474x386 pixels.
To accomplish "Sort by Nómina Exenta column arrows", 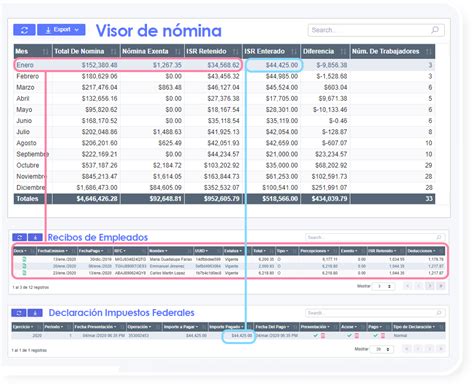I will point(178,52).
